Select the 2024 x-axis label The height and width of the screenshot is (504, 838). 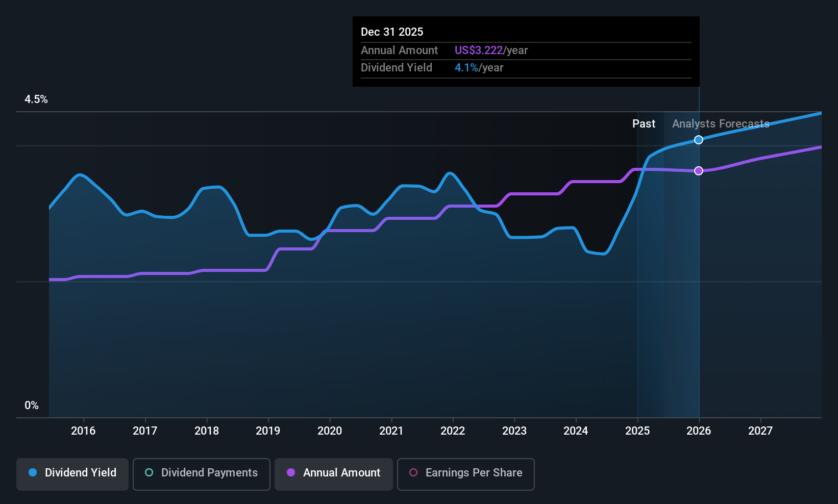click(x=576, y=431)
